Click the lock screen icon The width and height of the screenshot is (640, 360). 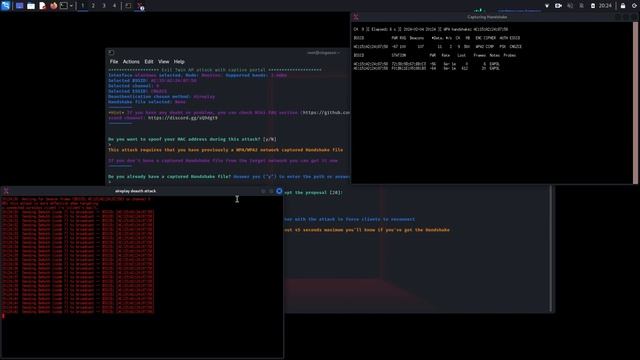click(623, 6)
